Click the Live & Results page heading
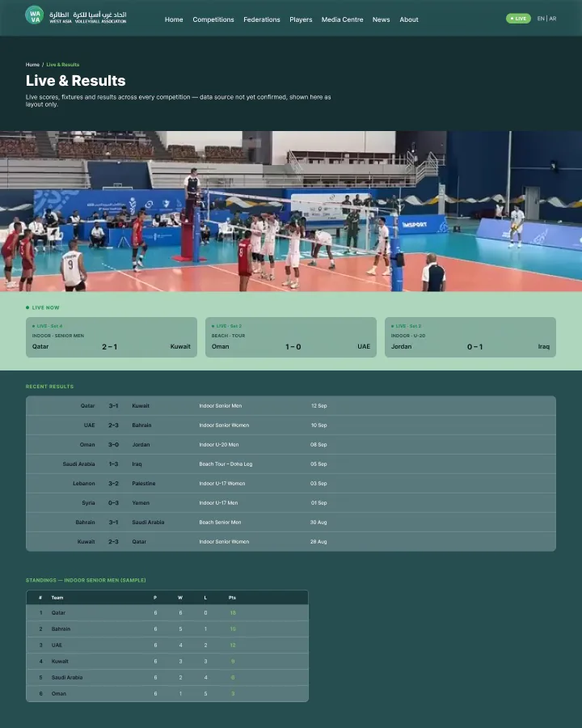The height and width of the screenshot is (728, 582). 76,81
